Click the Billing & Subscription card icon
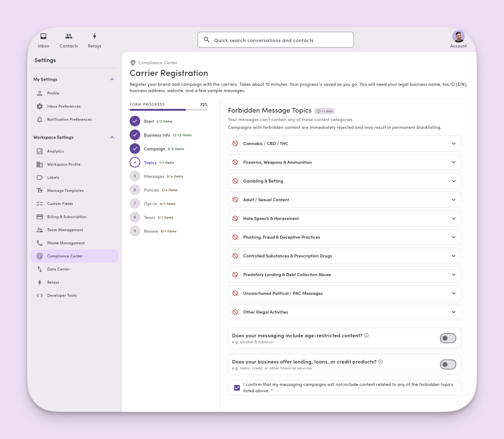 [40, 217]
